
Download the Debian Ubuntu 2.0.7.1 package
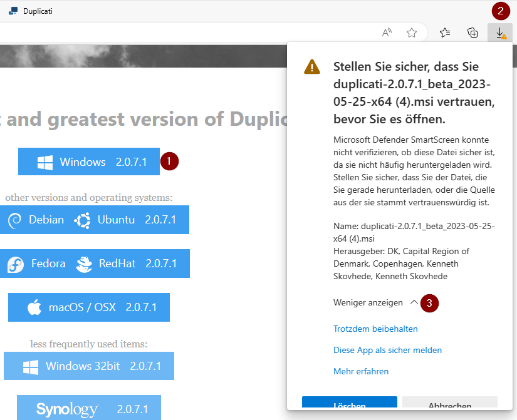tap(94, 220)
